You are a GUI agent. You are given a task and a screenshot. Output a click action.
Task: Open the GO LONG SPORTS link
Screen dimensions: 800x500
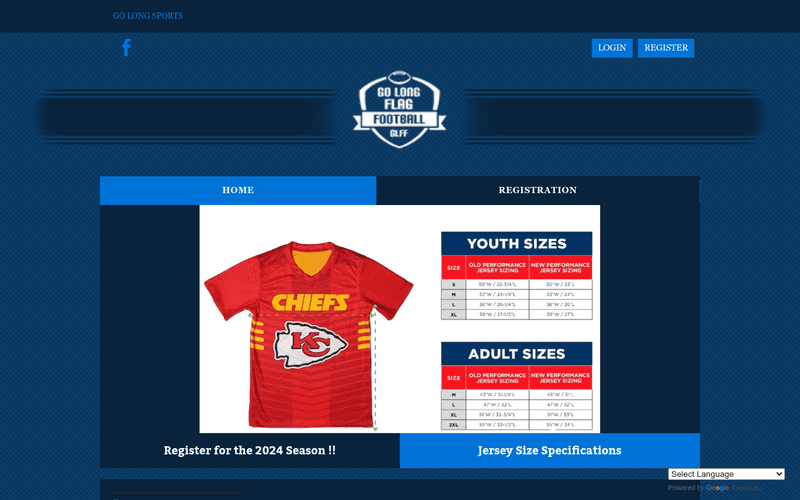pyautogui.click(x=148, y=16)
